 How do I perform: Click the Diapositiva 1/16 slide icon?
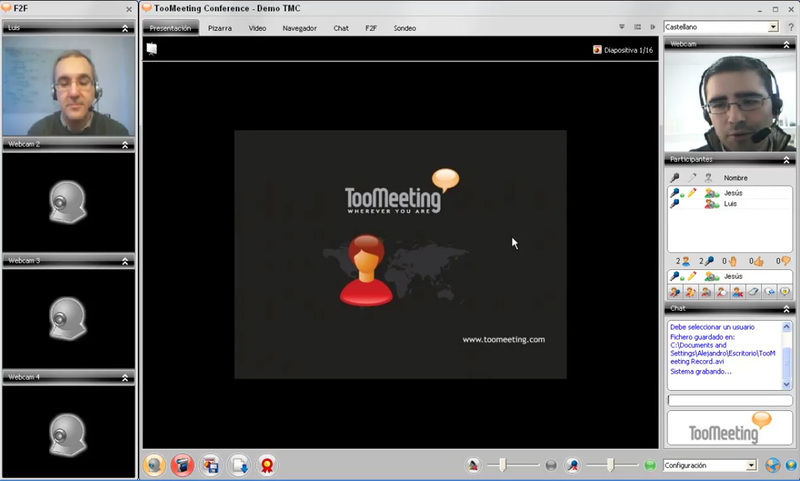(x=597, y=49)
